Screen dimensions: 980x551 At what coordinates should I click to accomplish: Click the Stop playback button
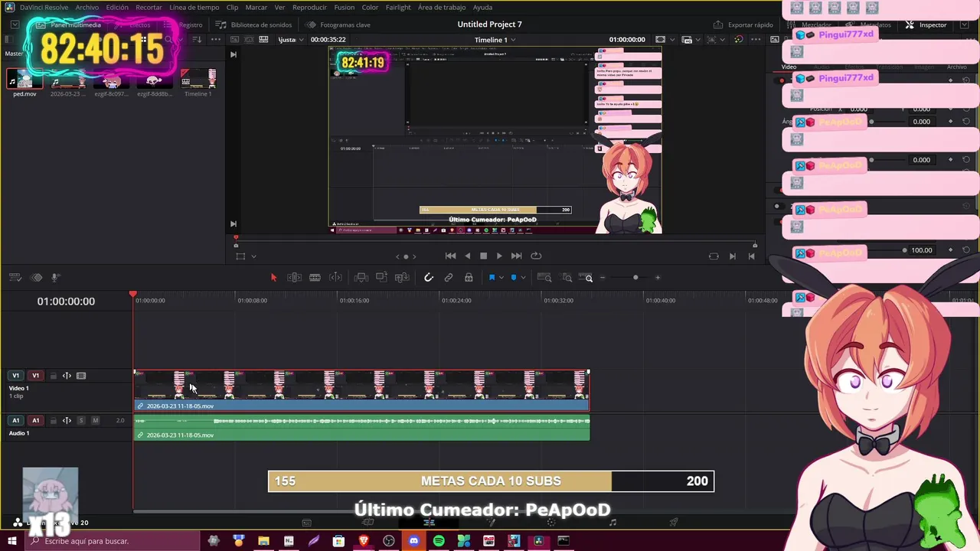pos(483,256)
